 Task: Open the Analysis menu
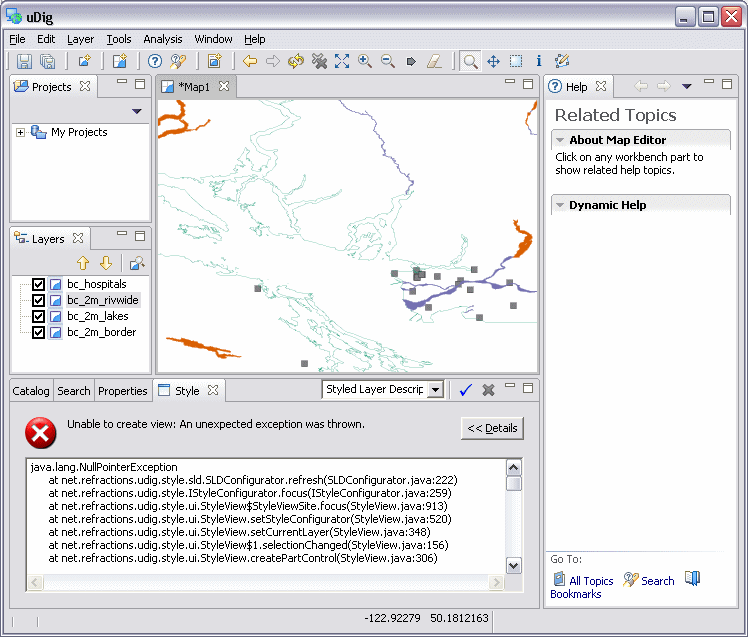162,39
